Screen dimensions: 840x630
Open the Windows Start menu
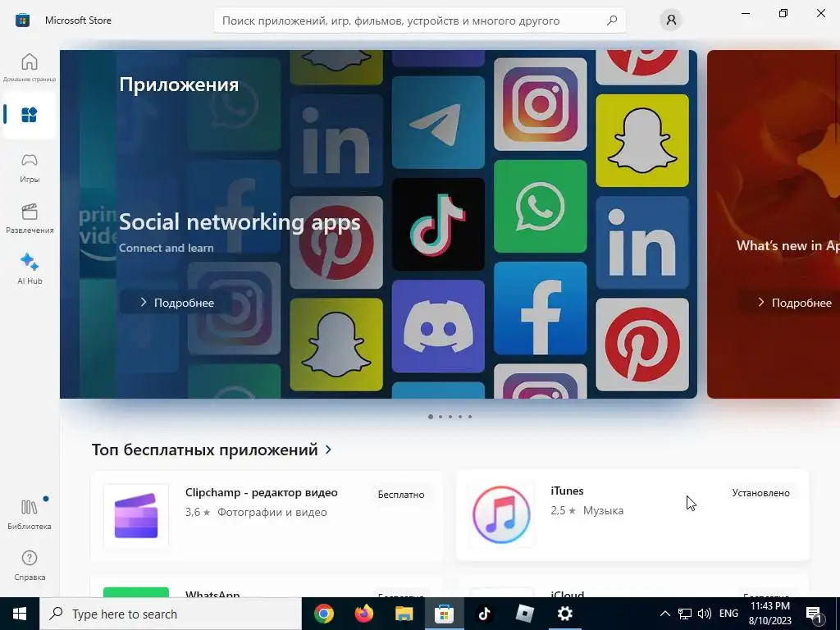20,614
